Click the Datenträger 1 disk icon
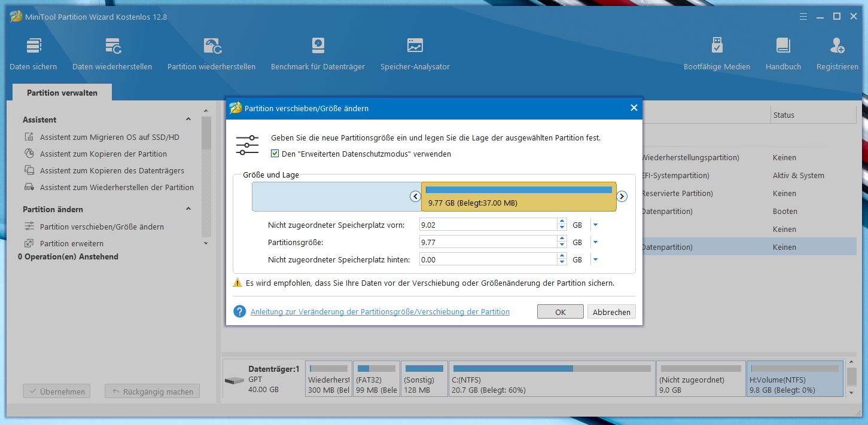 tap(234, 381)
